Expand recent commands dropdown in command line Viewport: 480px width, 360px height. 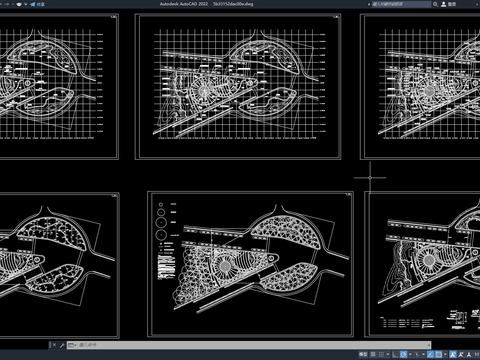pyautogui.click(x=72, y=345)
